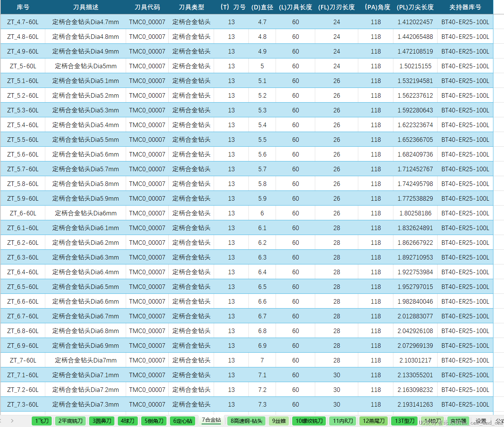This screenshot has width=504, height=427.
Task: Go to the 12燕尾刀 sheet tab
Action: [x=374, y=421]
